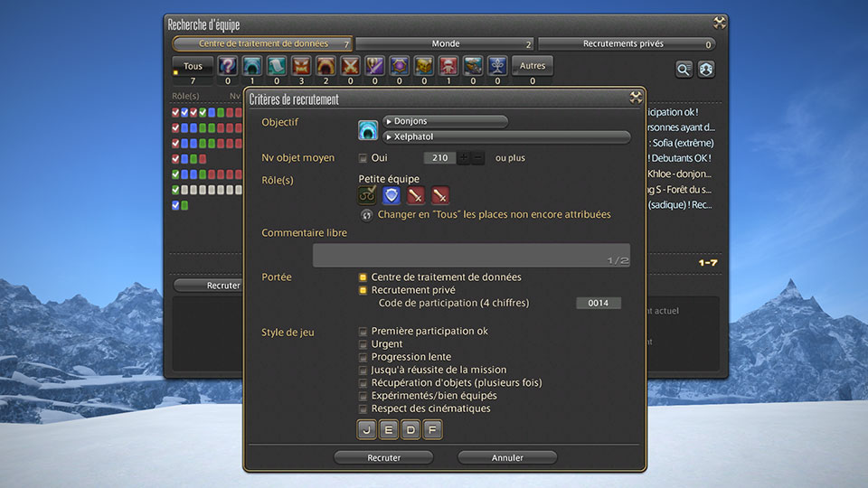Filter by the treasure chest category icon

(424, 66)
